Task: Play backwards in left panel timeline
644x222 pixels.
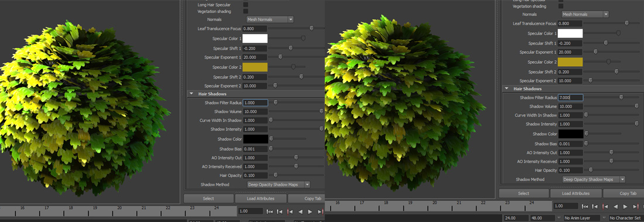Action: coord(300,211)
